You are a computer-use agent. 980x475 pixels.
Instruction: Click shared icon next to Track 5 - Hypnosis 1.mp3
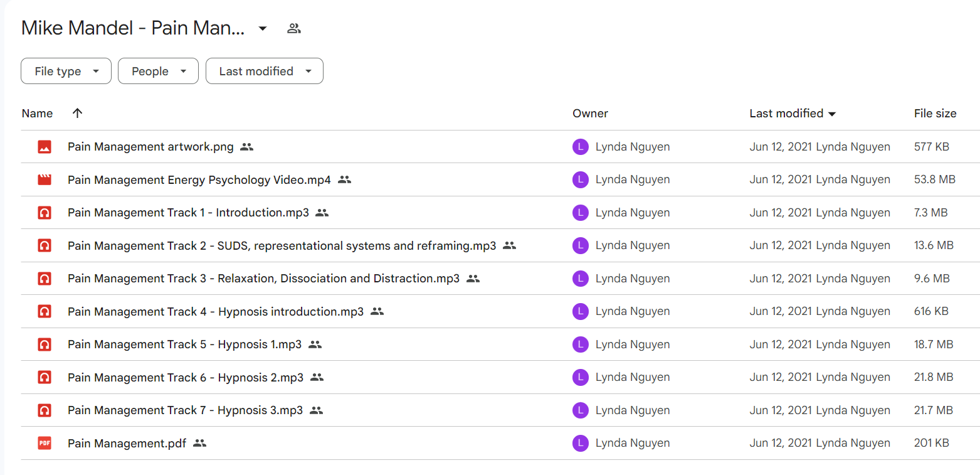click(x=315, y=344)
